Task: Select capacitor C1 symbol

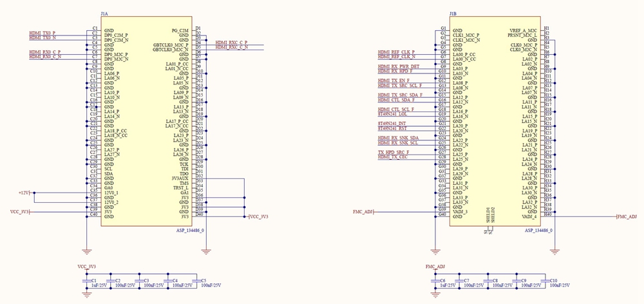Action: [x=87, y=281]
